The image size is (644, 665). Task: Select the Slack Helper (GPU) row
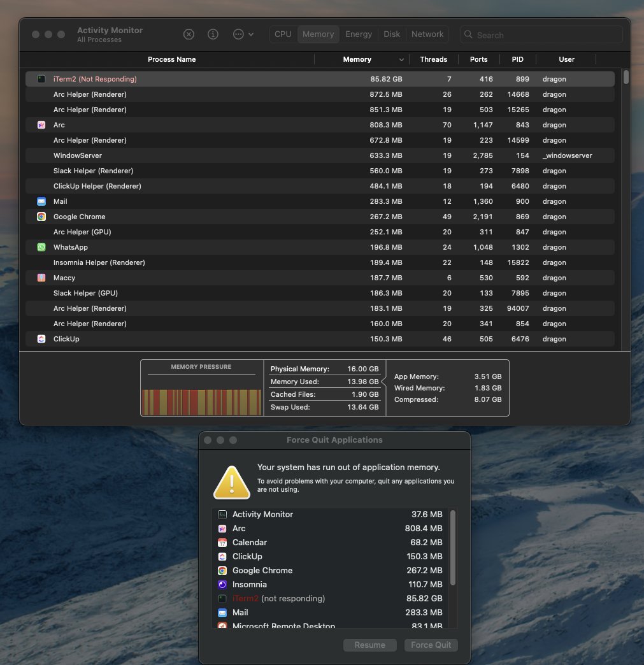[320, 292]
